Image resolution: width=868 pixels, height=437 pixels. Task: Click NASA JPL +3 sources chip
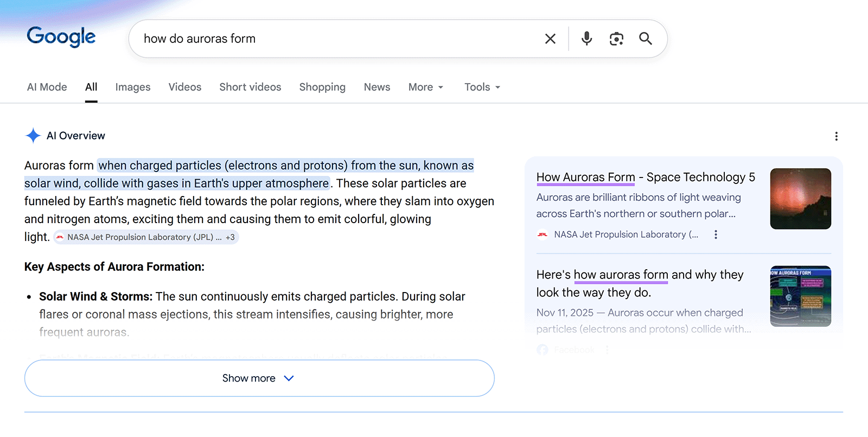pos(146,237)
